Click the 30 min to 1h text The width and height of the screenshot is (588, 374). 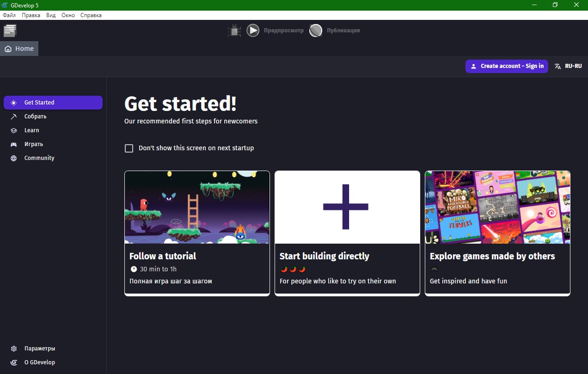pos(158,269)
